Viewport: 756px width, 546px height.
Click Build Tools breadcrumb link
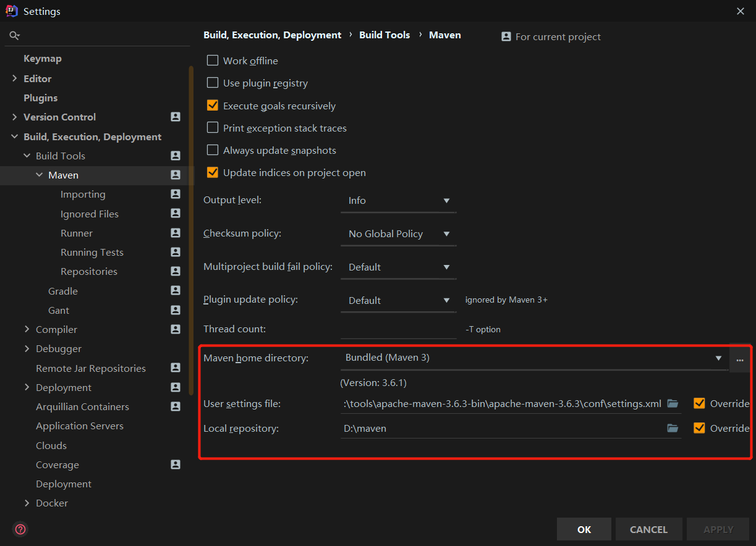click(x=384, y=35)
